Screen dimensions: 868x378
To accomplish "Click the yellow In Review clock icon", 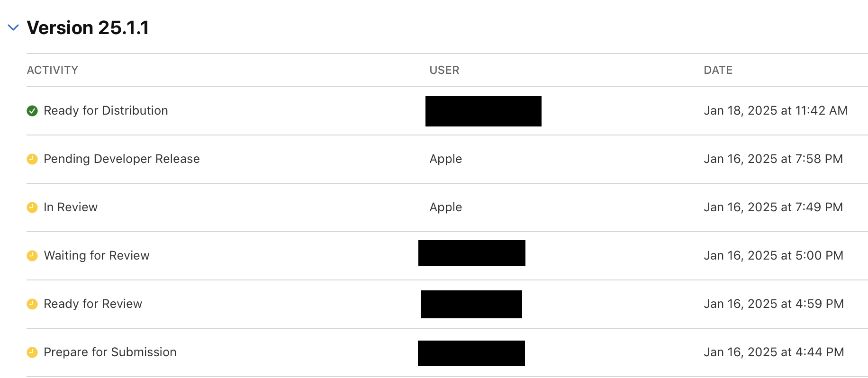I will (32, 207).
